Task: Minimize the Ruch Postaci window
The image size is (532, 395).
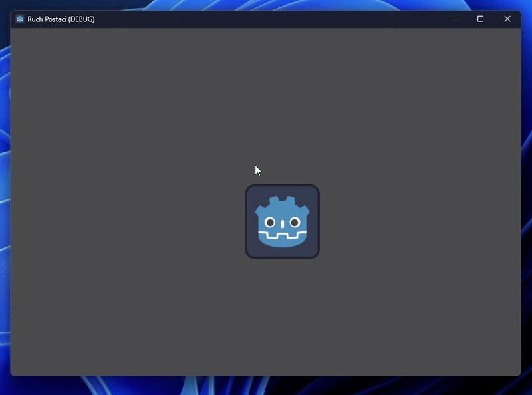Action: tap(454, 19)
